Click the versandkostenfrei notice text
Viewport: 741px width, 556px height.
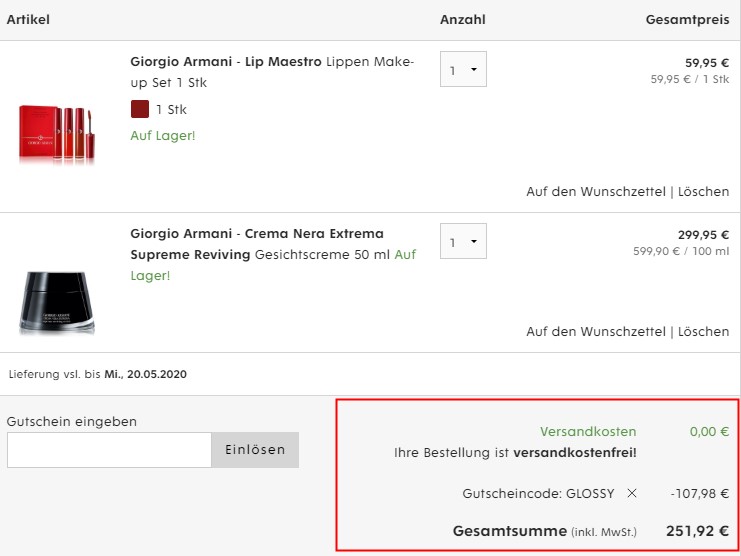[x=515, y=453]
